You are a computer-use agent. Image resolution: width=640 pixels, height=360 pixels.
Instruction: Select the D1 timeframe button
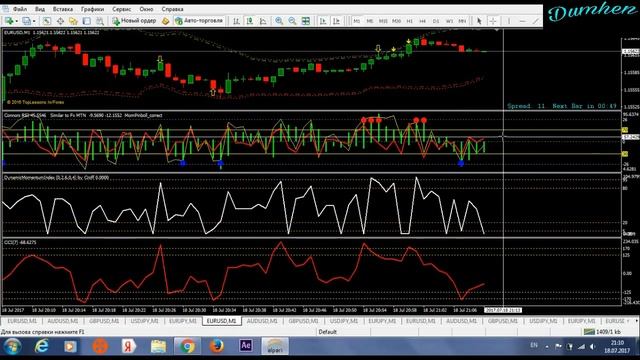coord(436,21)
